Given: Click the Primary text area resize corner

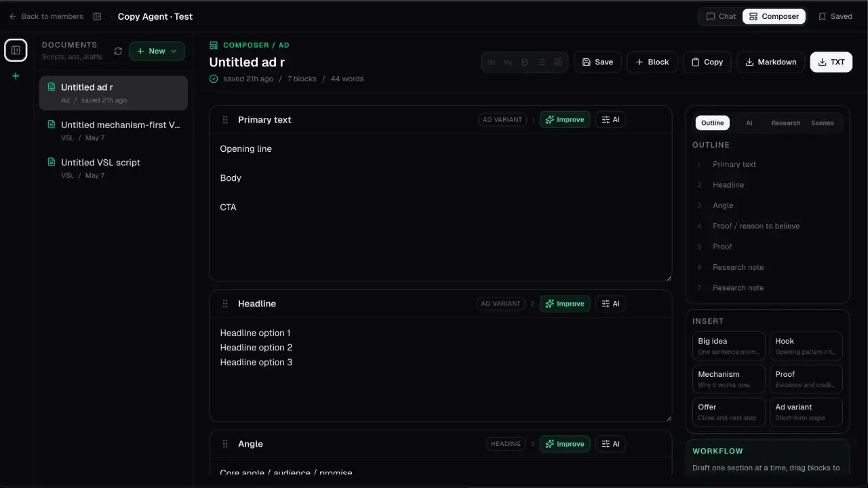Looking at the screenshot, I should click(669, 278).
